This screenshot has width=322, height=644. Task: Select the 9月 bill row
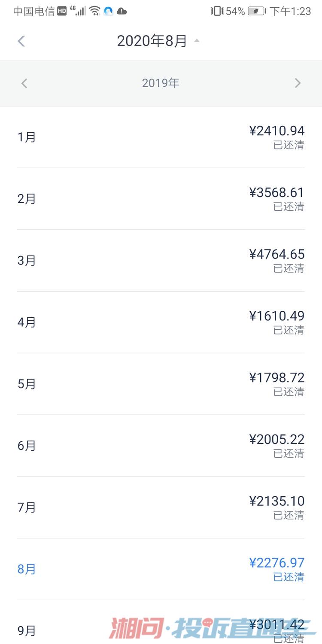click(x=161, y=629)
